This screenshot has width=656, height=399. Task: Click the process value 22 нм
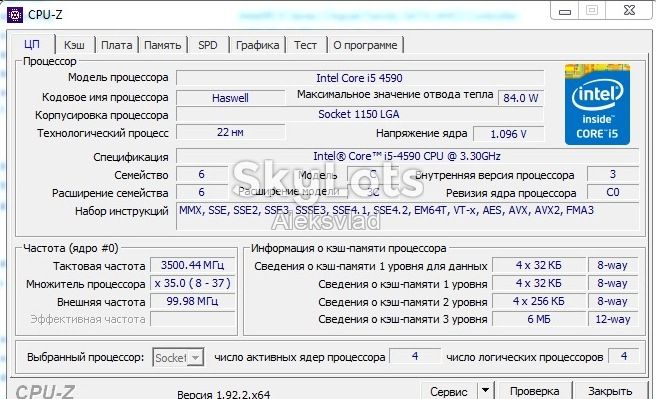click(231, 132)
